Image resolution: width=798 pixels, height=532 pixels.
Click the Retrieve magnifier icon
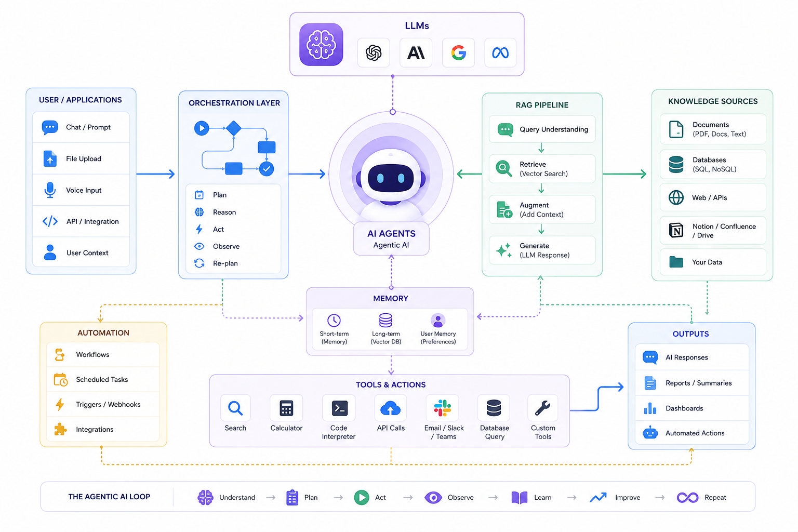[x=504, y=169]
